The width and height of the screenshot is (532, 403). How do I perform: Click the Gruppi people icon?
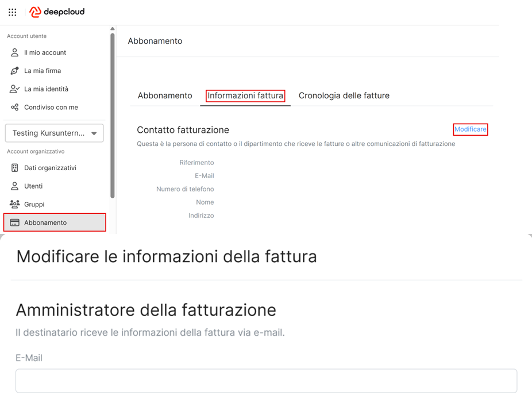pos(15,204)
